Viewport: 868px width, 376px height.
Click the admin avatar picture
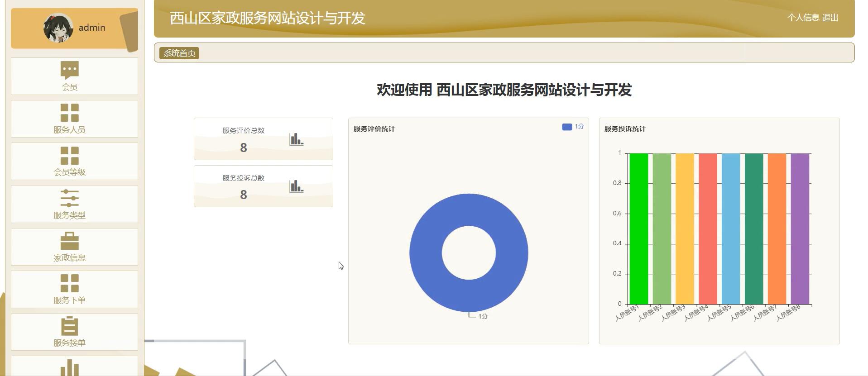click(58, 28)
